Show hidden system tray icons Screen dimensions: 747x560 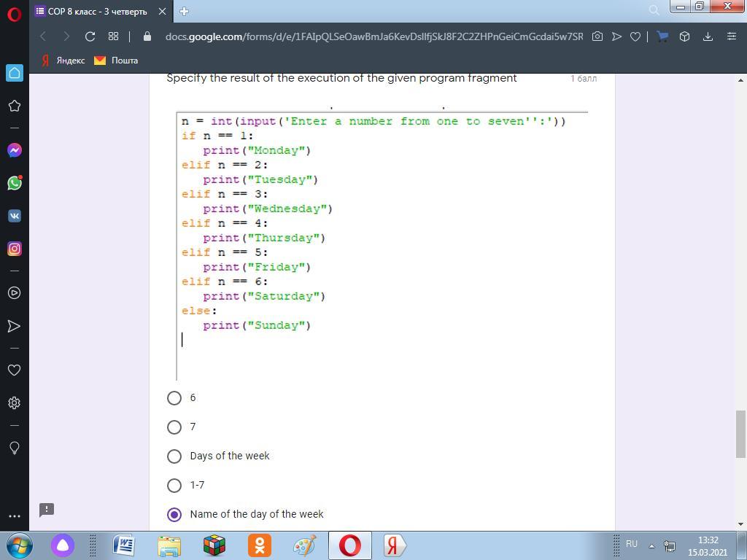tap(651, 545)
